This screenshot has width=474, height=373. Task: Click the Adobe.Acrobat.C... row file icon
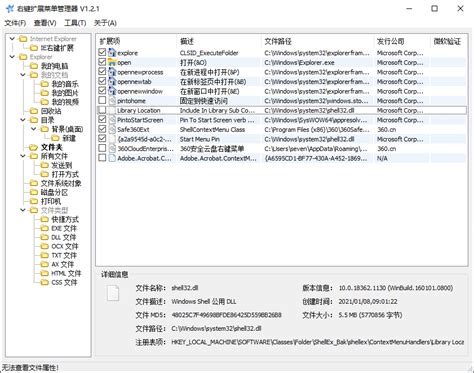pos(112,158)
